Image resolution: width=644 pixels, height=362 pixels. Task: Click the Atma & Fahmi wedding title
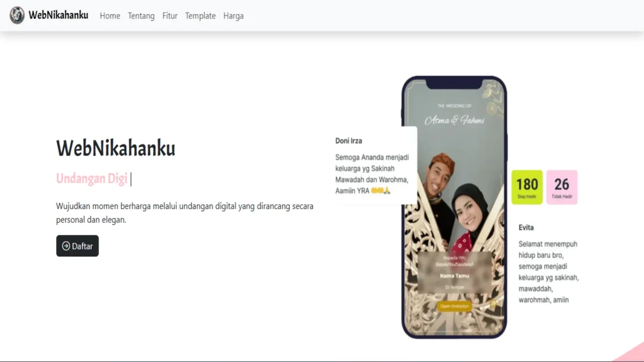[x=454, y=120]
